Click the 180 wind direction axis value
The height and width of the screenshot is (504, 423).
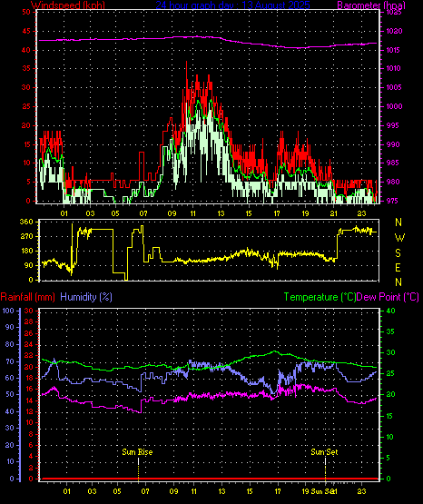click(x=26, y=251)
